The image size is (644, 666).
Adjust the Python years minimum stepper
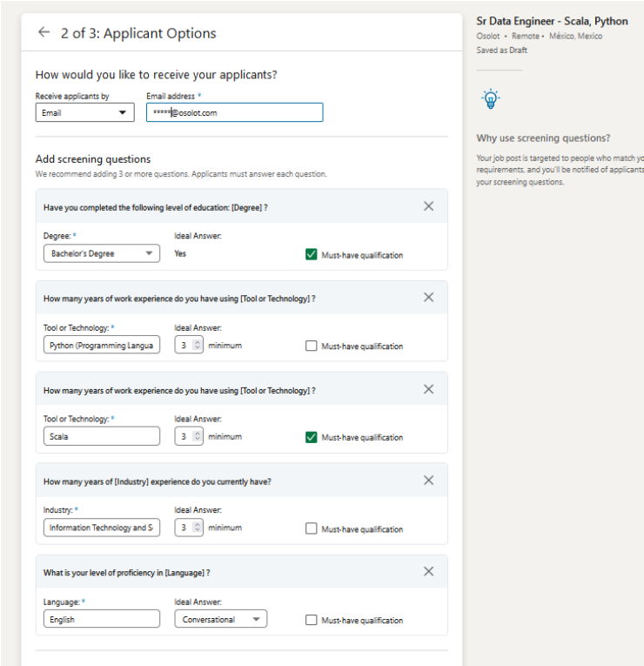(x=197, y=346)
